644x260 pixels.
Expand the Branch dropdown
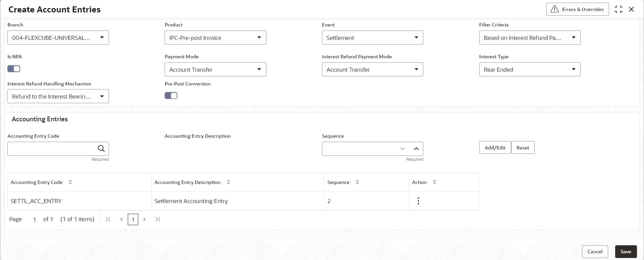pyautogui.click(x=102, y=38)
